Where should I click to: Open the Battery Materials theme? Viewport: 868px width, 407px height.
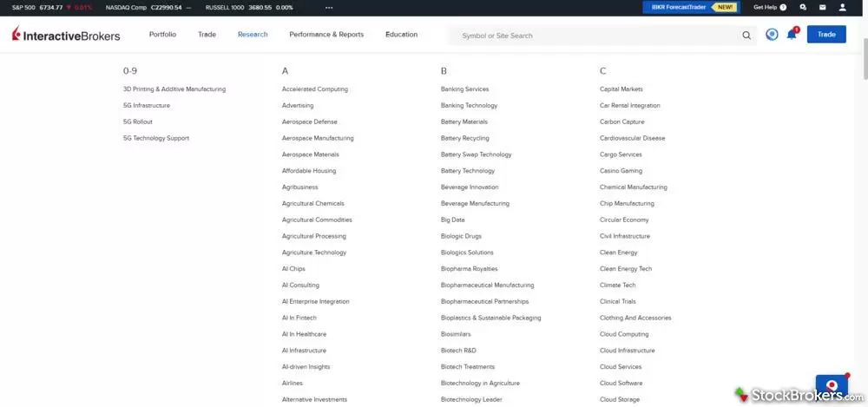pos(464,121)
